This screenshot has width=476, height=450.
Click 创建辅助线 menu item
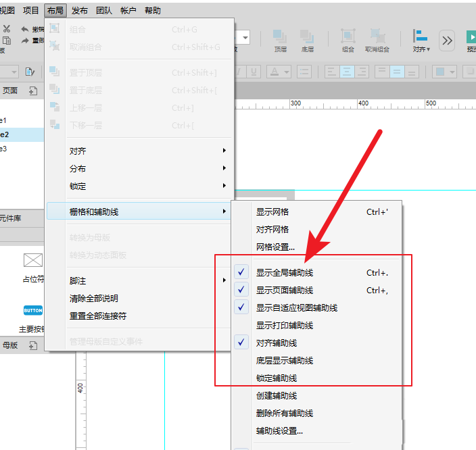click(x=316, y=396)
